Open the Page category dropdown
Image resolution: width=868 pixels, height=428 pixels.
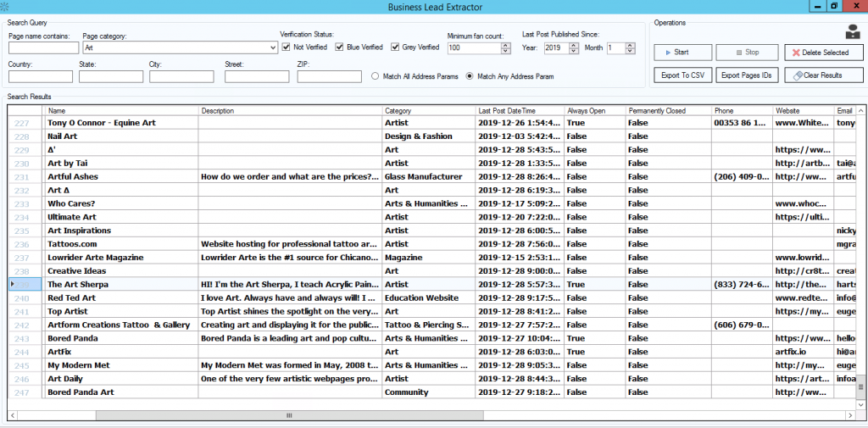(x=273, y=48)
